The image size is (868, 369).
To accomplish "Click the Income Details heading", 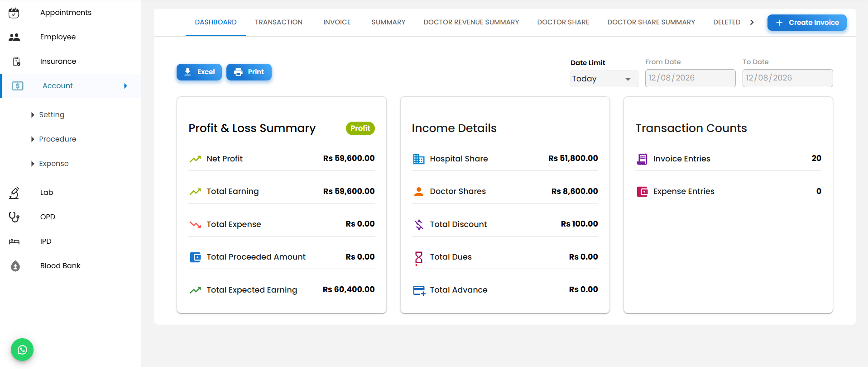I will (x=454, y=128).
